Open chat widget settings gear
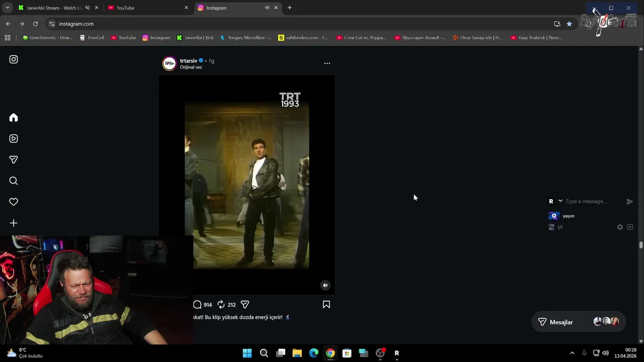Screen dimensions: 644x362 [620, 227]
